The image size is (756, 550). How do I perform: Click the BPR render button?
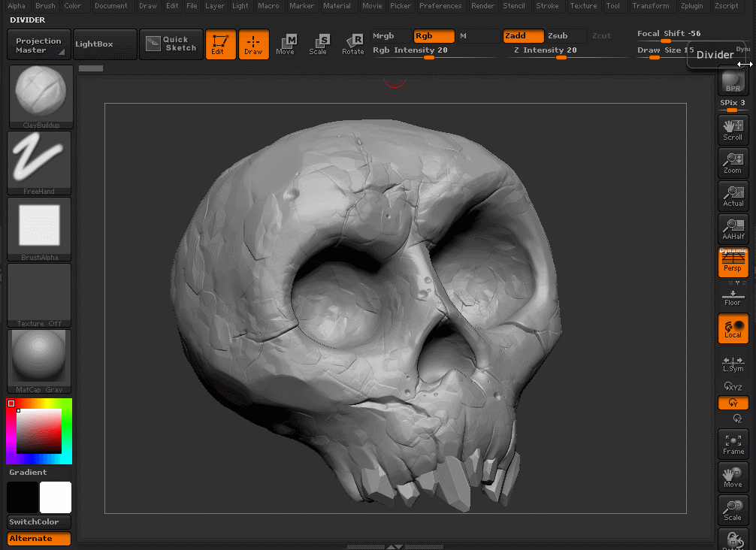[x=733, y=81]
